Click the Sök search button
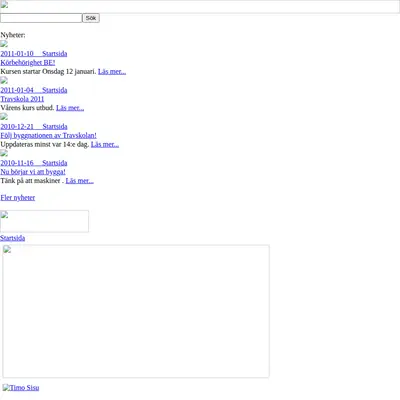400x400 pixels. (91, 18)
